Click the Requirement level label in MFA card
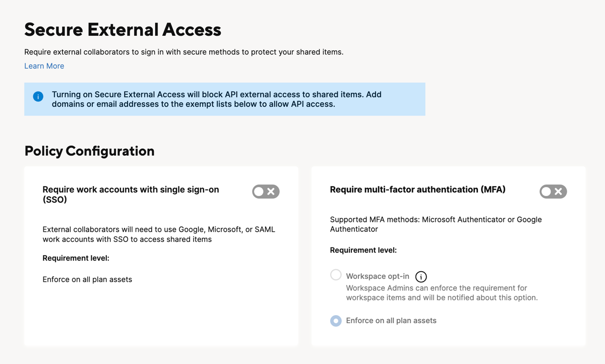The width and height of the screenshot is (605, 364). [363, 250]
